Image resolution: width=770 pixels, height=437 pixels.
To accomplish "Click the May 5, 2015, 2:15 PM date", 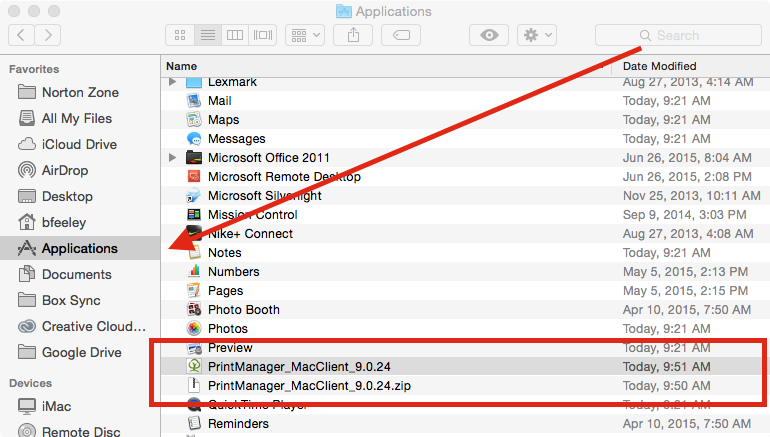I will [685, 291].
